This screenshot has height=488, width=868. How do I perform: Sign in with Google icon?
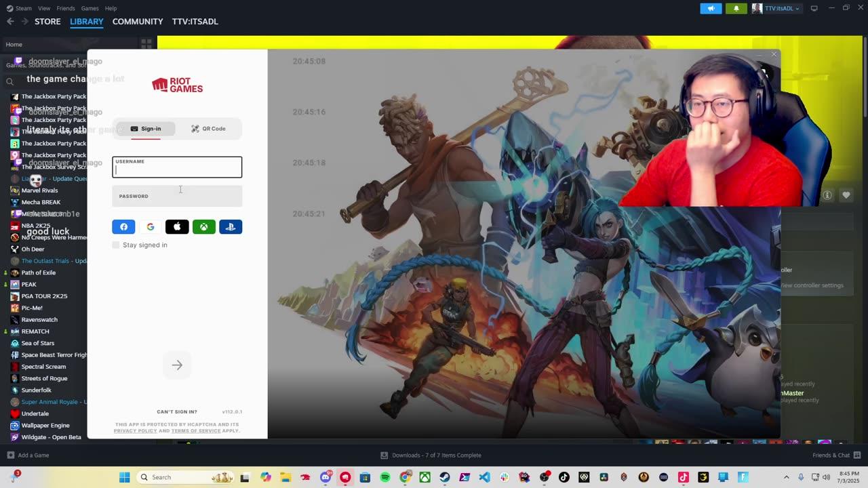[x=151, y=227]
